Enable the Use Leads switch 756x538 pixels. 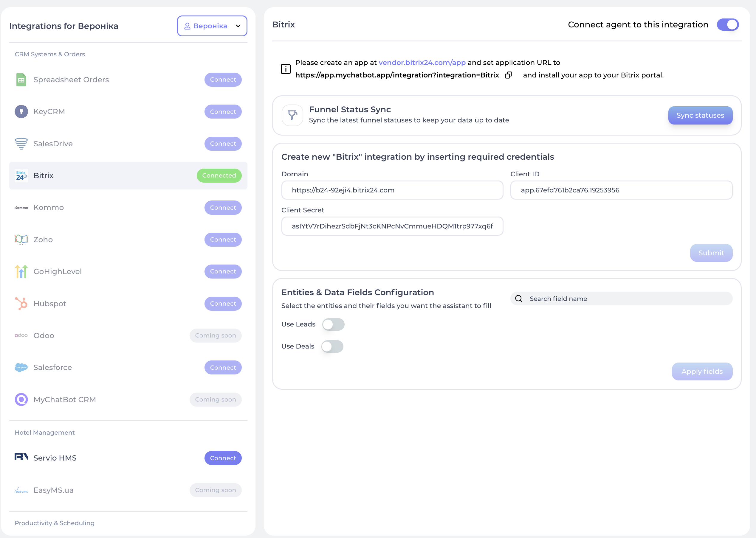333,324
